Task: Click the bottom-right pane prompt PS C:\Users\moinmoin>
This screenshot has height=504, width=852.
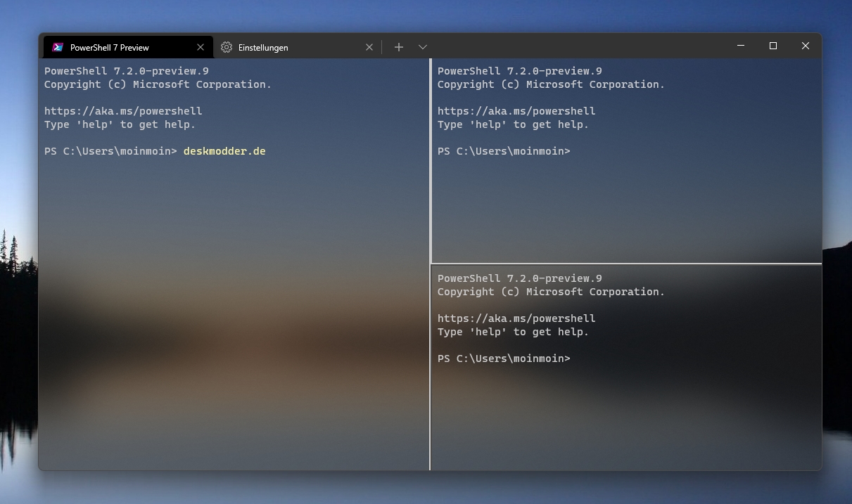Action: 504,358
